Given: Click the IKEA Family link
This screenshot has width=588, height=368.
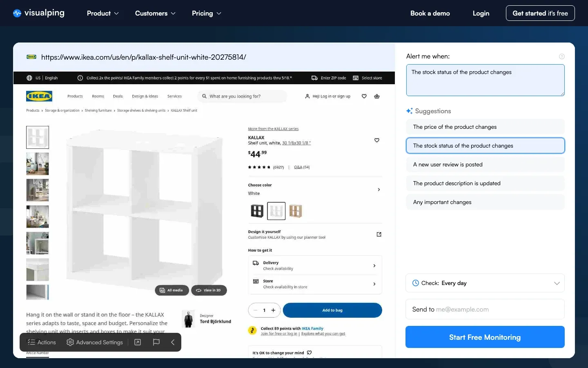Looking at the screenshot, I should coord(312,328).
